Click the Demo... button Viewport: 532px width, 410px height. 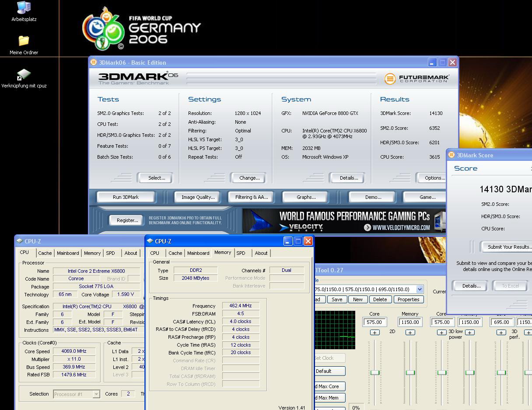click(373, 197)
